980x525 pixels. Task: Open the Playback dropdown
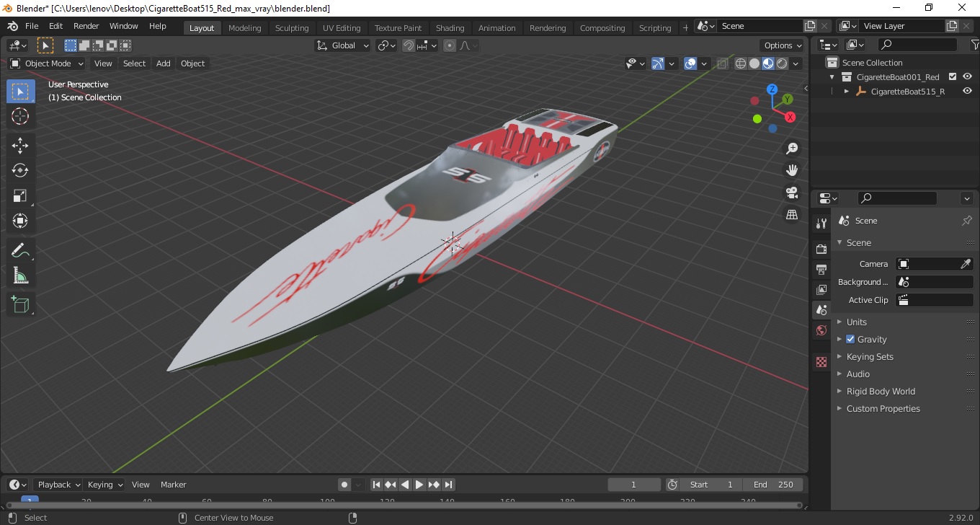click(59, 485)
